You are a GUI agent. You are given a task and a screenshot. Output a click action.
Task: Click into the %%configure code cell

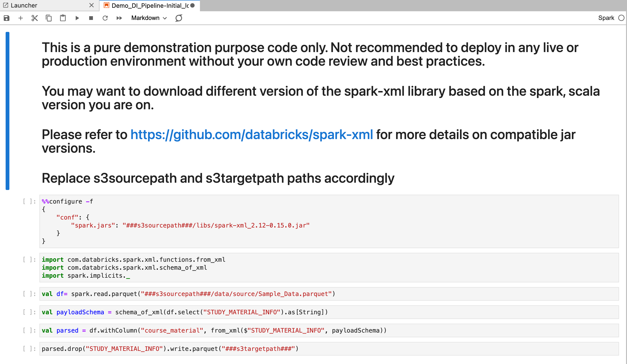[329, 221]
